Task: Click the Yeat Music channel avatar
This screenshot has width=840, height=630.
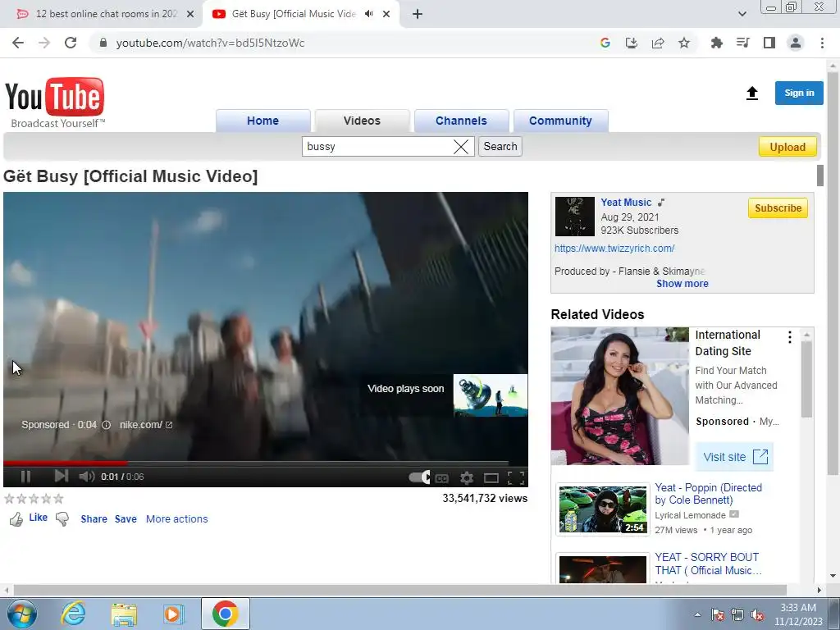Action: pyautogui.click(x=575, y=217)
